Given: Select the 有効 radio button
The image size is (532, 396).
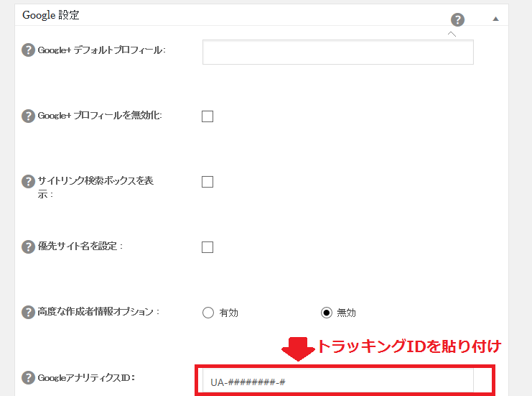Looking at the screenshot, I should (208, 313).
